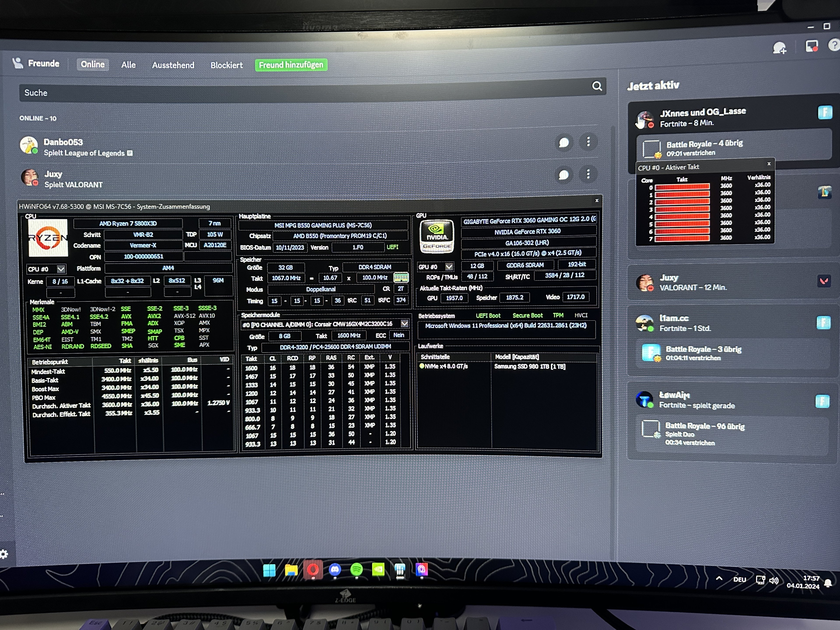840x630 pixels.
Task: Open message chat with Juxy in friends list
Action: click(x=563, y=175)
